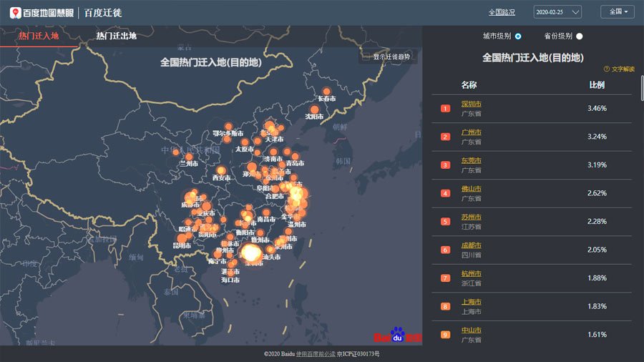The image size is (644, 362).
Task: Click the 天津市 map label
Action: 274,140
